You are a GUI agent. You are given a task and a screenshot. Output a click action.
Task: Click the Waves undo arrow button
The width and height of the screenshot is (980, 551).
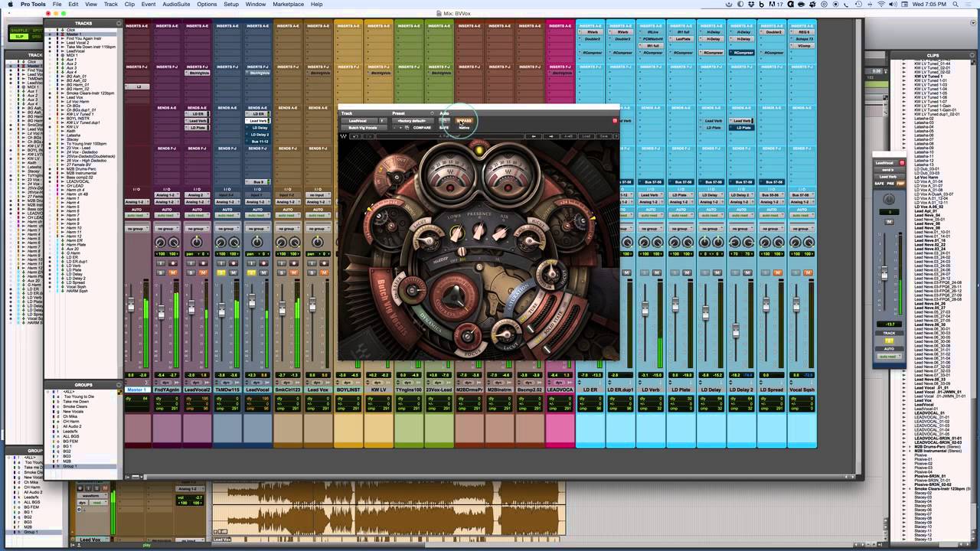(x=355, y=136)
